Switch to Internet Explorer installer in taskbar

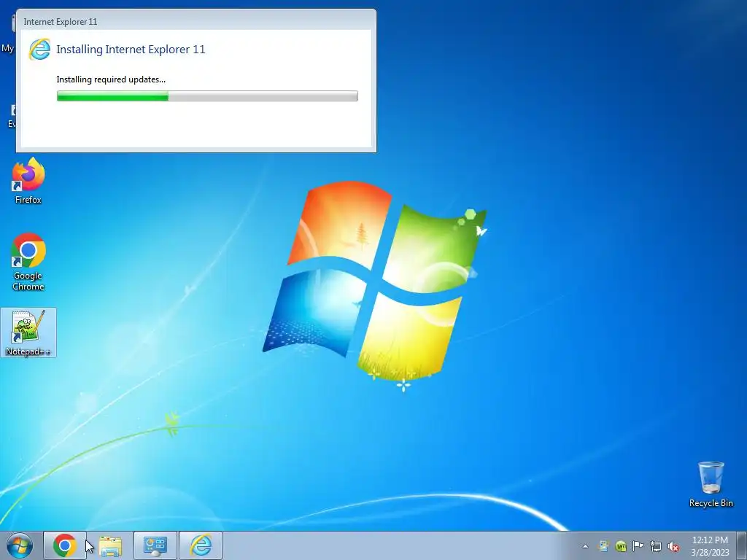pos(201,545)
